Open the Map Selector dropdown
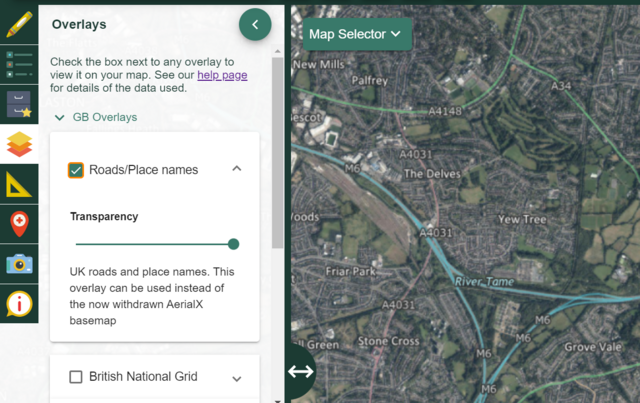640x403 pixels. (355, 34)
